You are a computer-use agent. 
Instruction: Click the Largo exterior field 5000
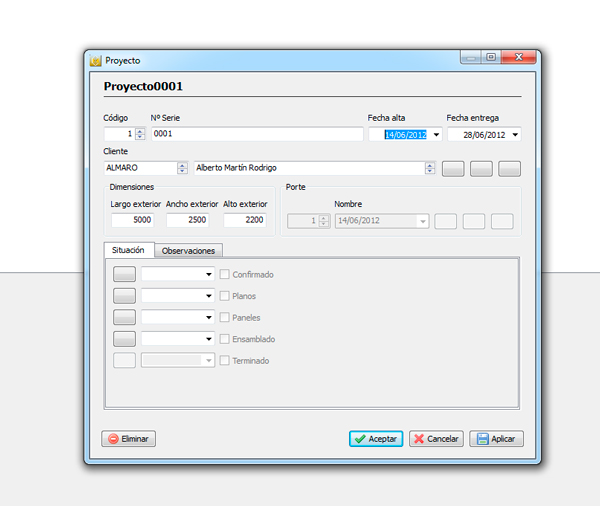(x=132, y=220)
